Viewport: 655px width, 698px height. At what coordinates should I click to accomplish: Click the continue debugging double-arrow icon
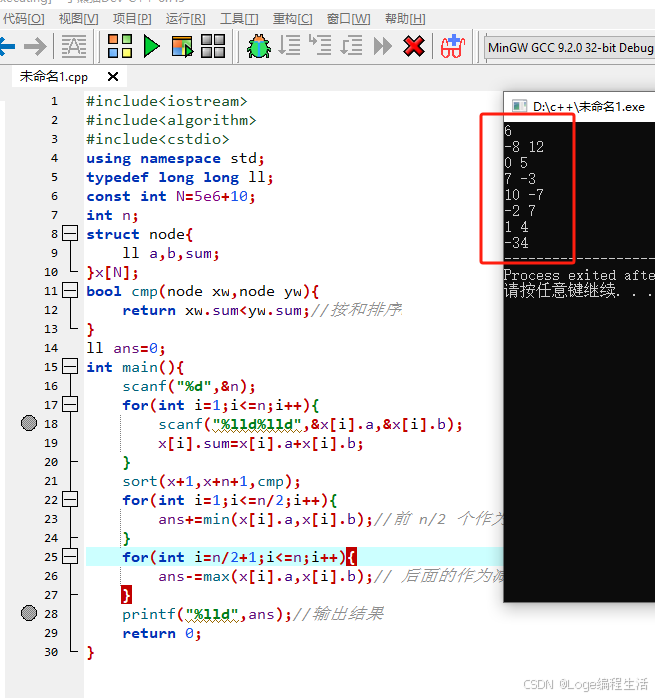point(382,46)
